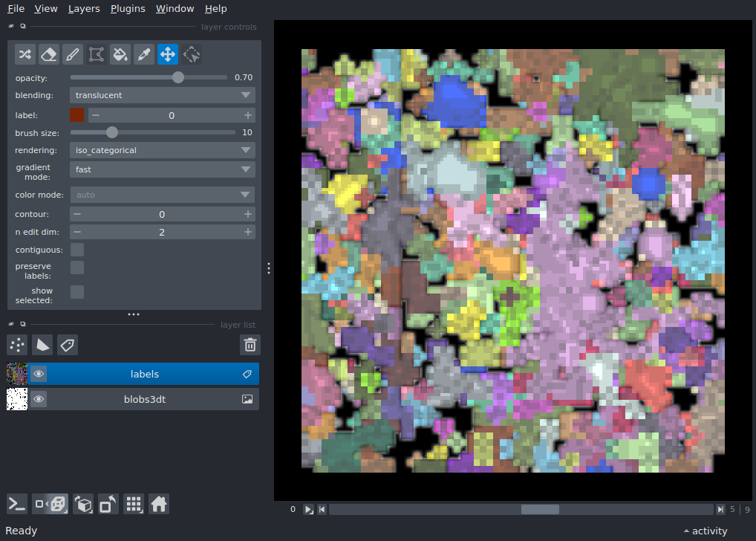Expand the gradient mode dropdown
The height and width of the screenshot is (541, 756).
[163, 169]
